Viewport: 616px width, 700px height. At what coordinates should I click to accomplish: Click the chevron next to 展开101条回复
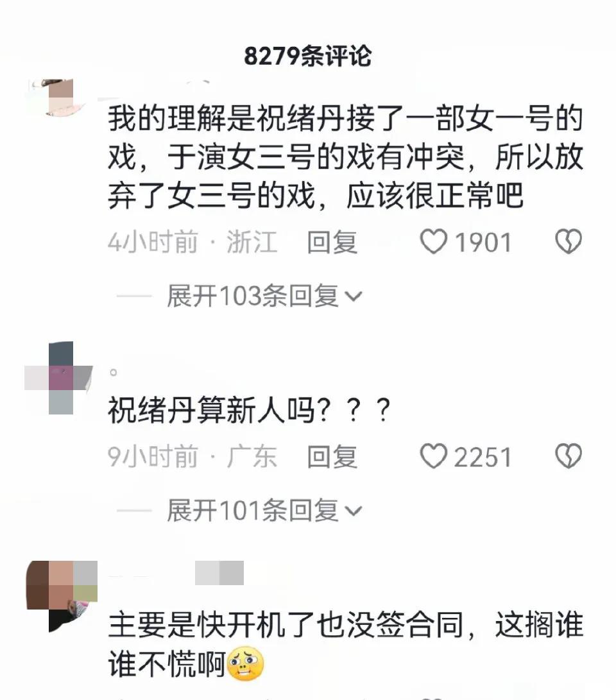(354, 511)
